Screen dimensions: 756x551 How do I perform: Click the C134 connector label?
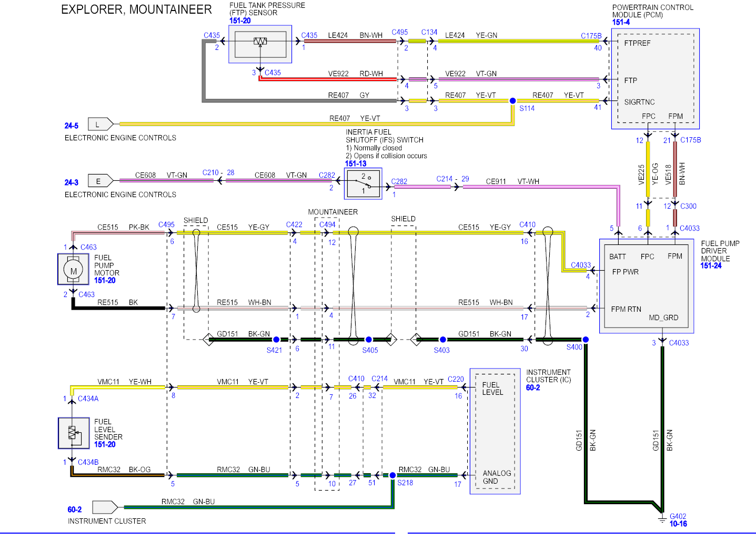pos(429,32)
